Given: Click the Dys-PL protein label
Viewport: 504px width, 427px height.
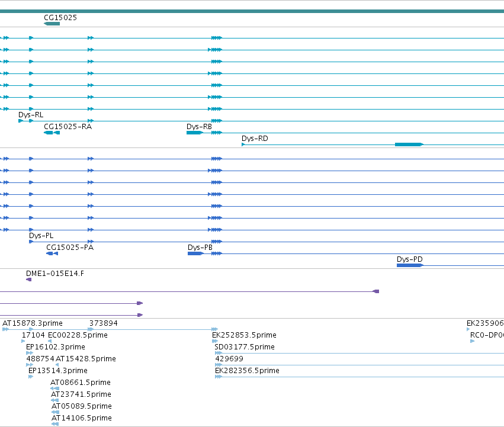Looking at the screenshot, I should pos(41,236).
